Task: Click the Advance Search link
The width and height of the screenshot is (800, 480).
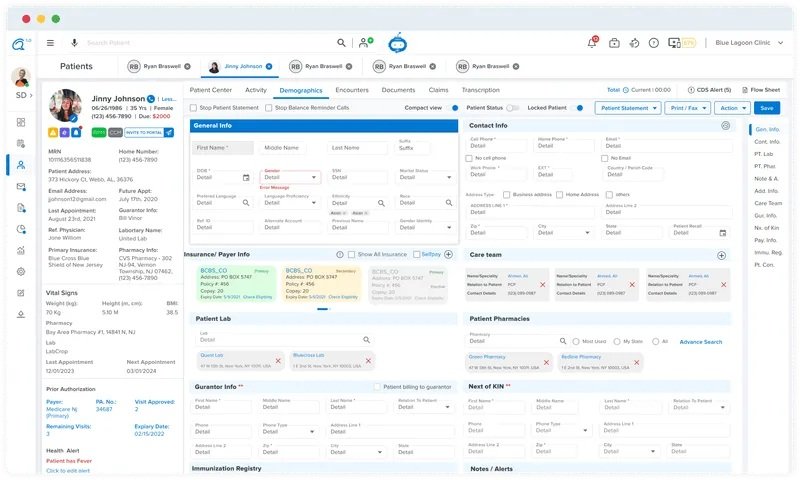Action: [700, 342]
